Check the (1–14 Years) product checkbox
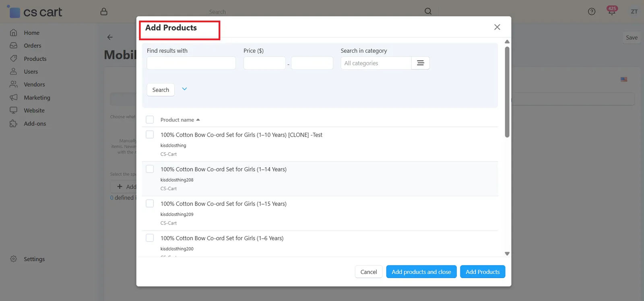The height and width of the screenshot is (301, 644). coord(150,169)
